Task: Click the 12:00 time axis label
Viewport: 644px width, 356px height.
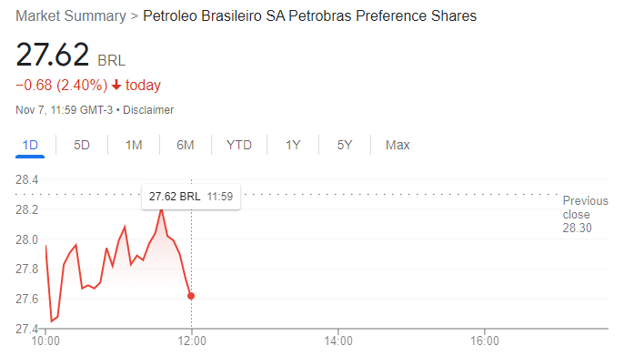Action: click(x=192, y=341)
